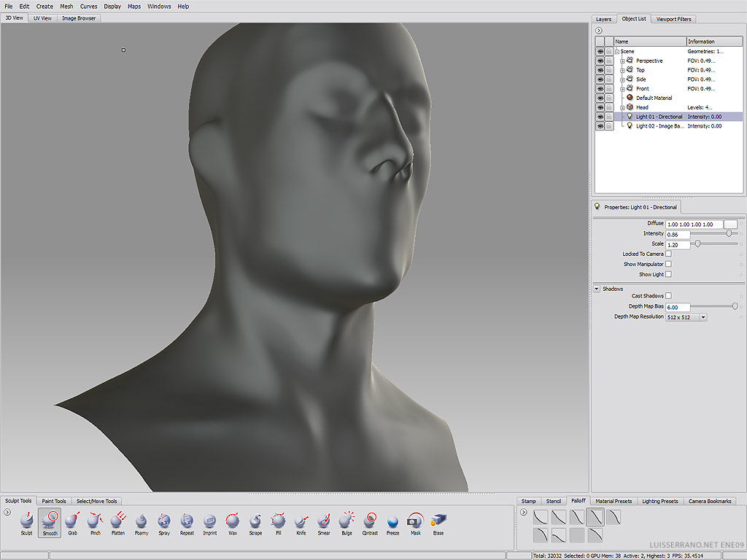Click the Intensity value field
Viewport: 747px width, 560px height.
click(678, 234)
